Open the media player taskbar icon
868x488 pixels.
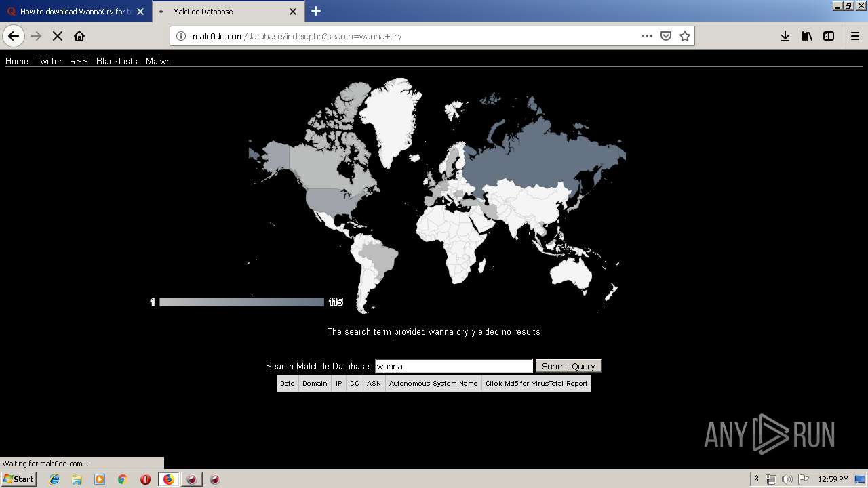point(100,479)
